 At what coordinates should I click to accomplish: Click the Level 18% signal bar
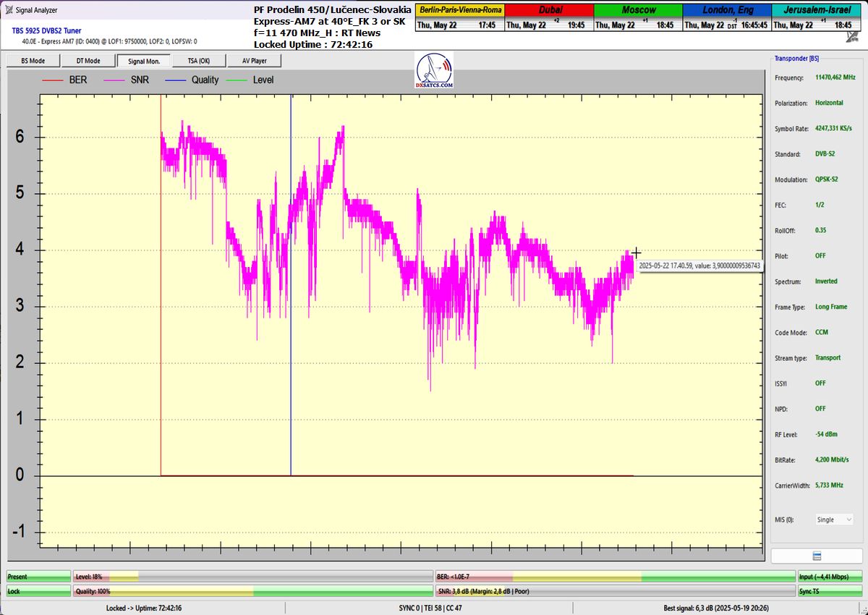(x=252, y=577)
